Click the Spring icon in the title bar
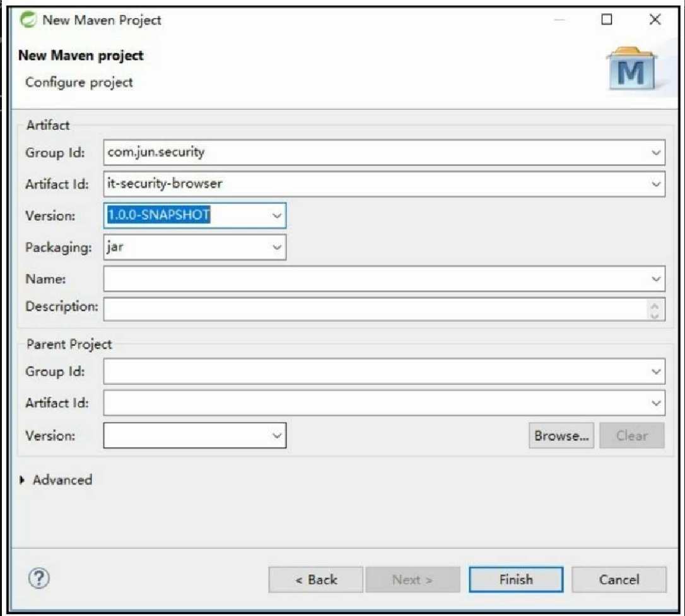 pos(28,20)
